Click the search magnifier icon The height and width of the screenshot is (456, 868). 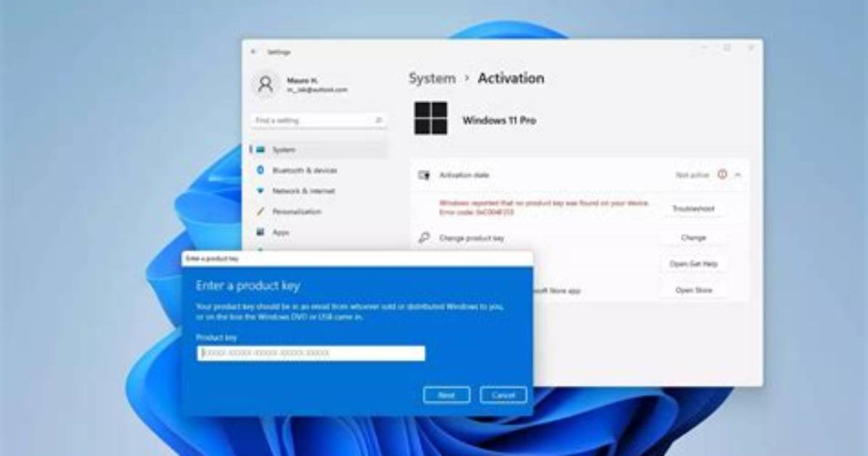coord(379,121)
